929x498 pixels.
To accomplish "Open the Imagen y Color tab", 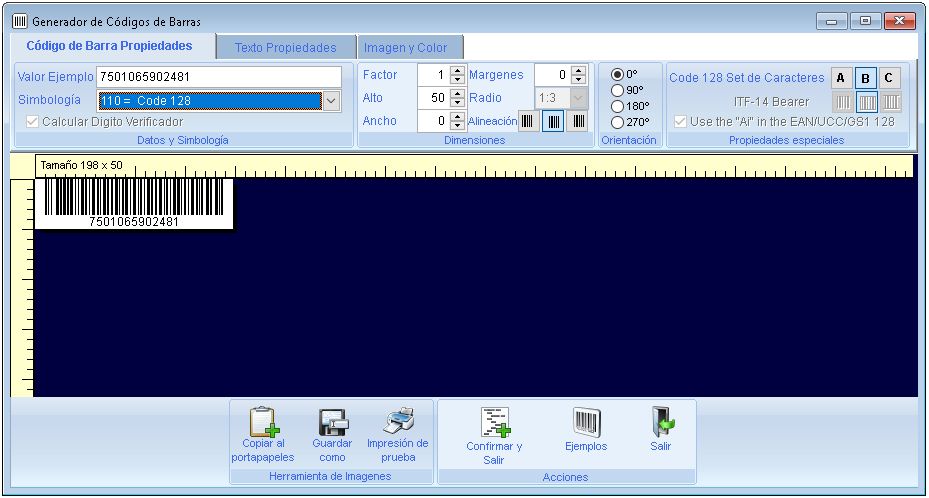I will (x=406, y=47).
